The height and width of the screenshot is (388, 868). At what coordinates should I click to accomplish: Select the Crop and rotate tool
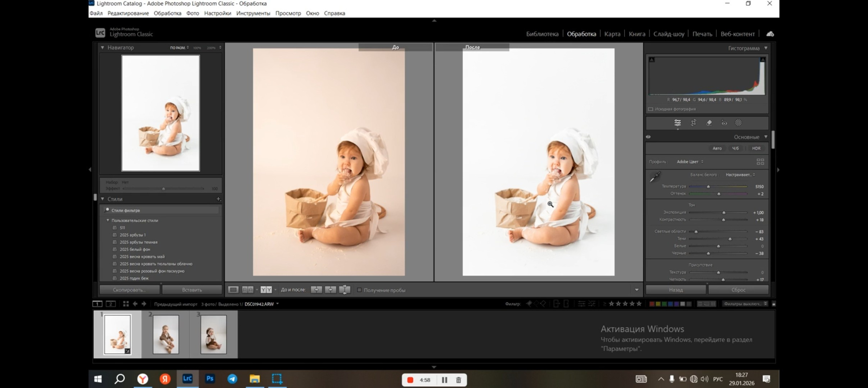[693, 123]
